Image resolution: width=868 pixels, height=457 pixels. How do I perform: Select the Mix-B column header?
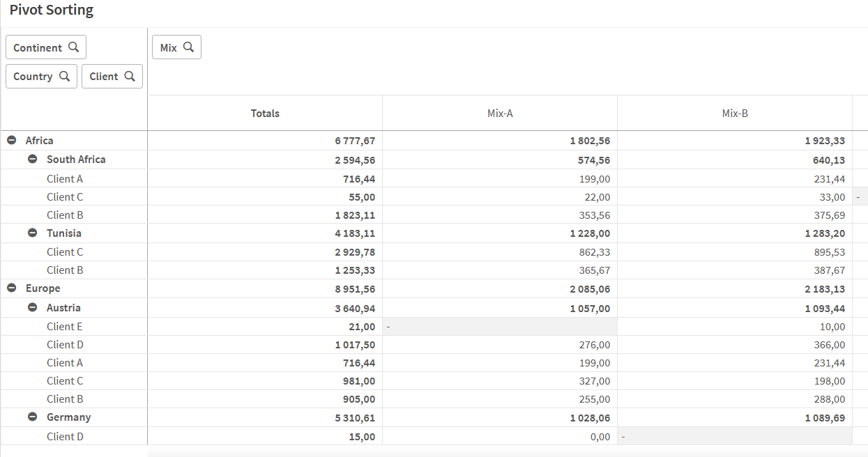[x=735, y=114]
